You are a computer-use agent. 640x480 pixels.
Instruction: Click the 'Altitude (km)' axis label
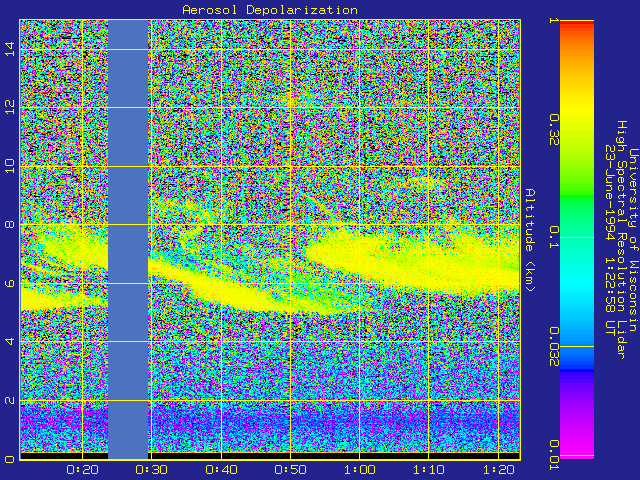pyautogui.click(x=530, y=240)
